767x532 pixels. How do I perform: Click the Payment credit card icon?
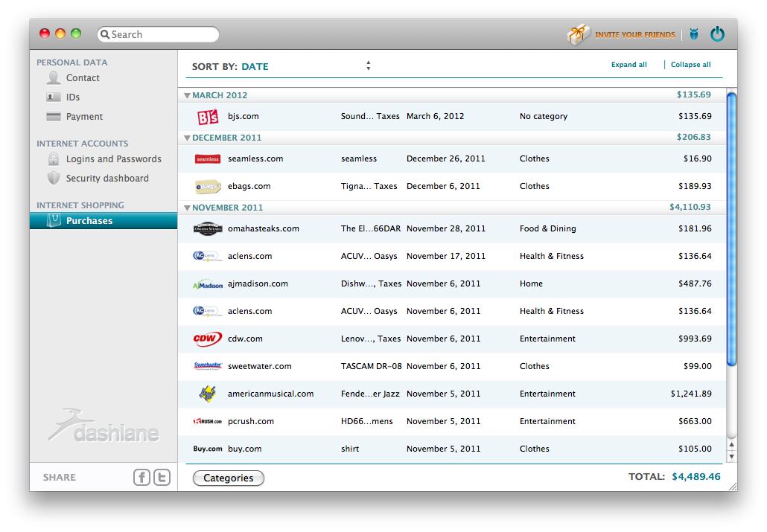54,116
